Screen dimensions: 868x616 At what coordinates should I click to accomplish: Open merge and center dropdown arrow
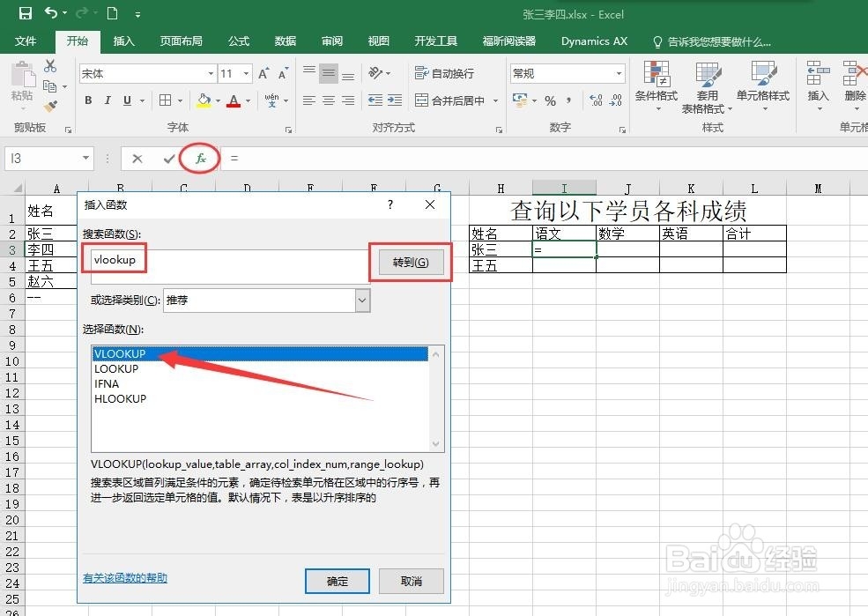[495, 100]
